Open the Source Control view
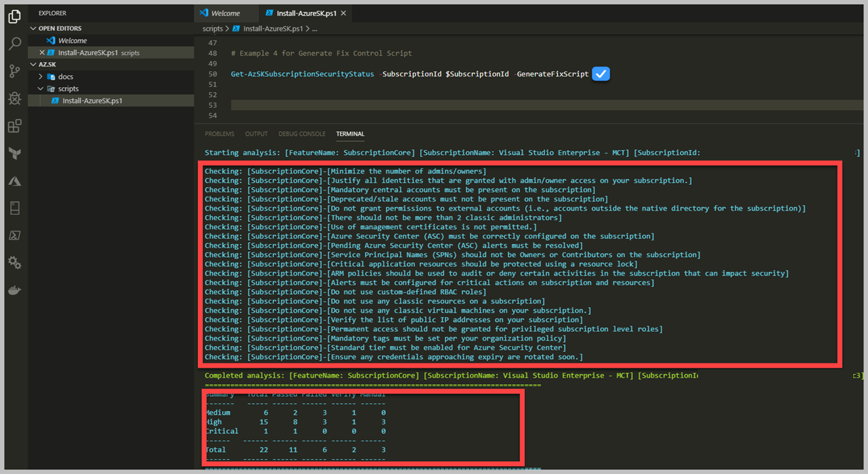The image size is (868, 474). 14,71
